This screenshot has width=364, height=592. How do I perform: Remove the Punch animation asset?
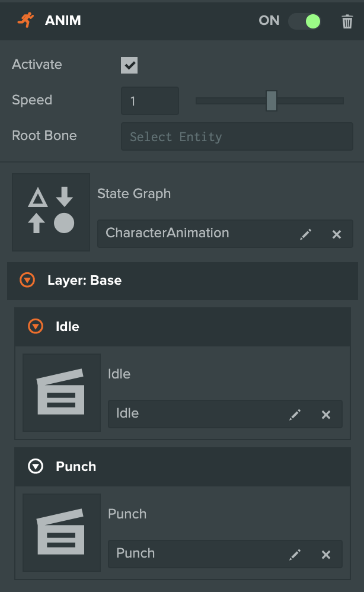click(326, 554)
